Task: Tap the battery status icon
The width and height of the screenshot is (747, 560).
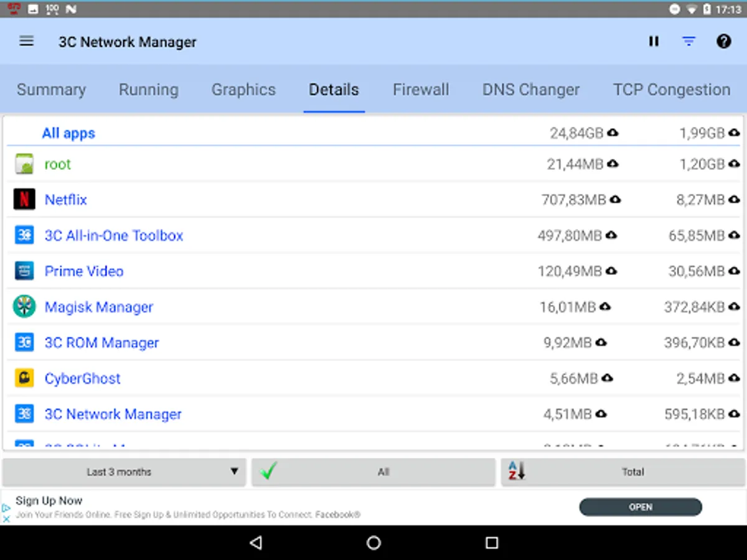Action: [x=707, y=9]
